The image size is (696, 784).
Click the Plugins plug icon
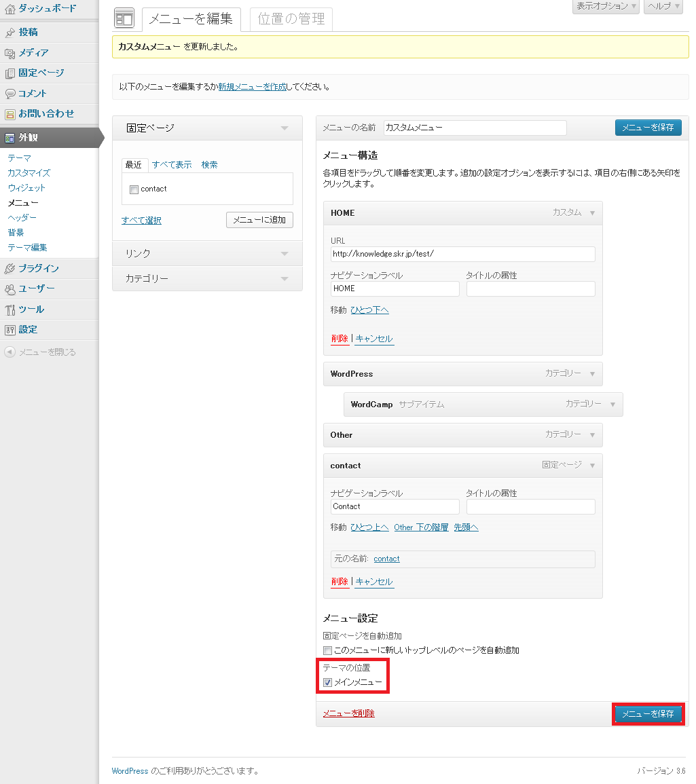click(x=10, y=269)
